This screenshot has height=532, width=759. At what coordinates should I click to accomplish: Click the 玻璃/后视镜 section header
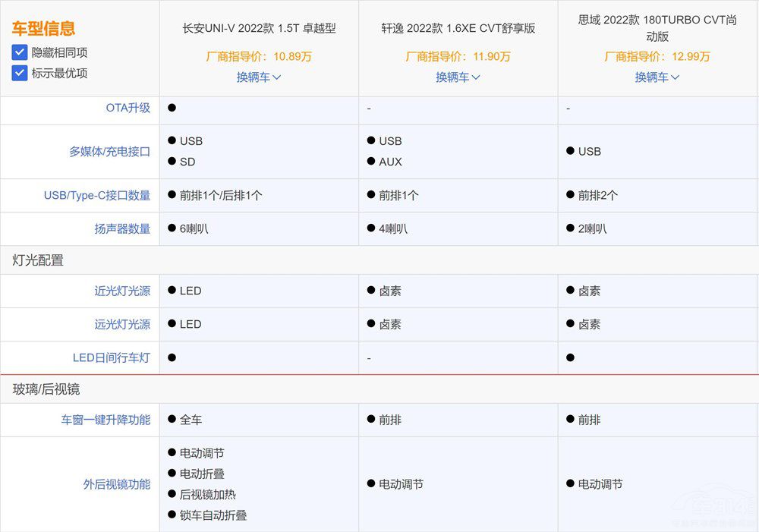coord(46,389)
